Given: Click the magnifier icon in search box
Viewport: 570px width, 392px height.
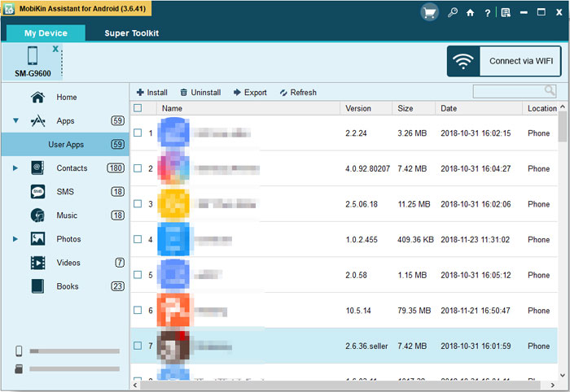Looking at the screenshot, I should coord(550,91).
